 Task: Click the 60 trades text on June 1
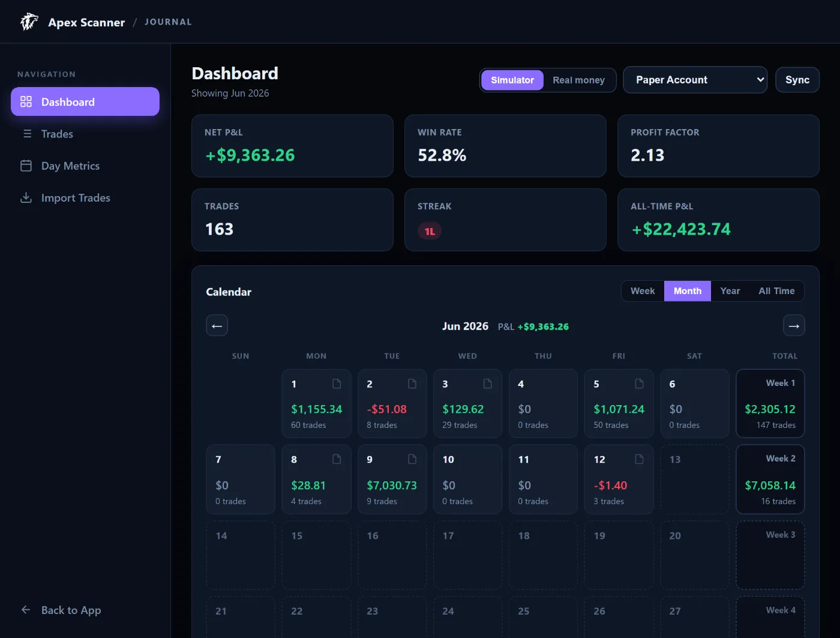pyautogui.click(x=308, y=425)
